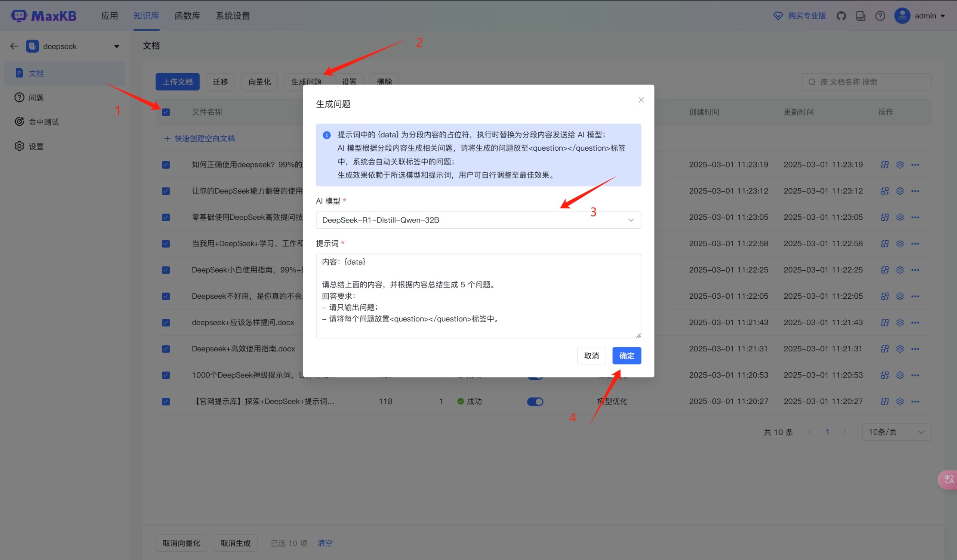Screen dimensions: 957x560
Task: Expand the deepseek knowledge base selector
Action: point(117,46)
